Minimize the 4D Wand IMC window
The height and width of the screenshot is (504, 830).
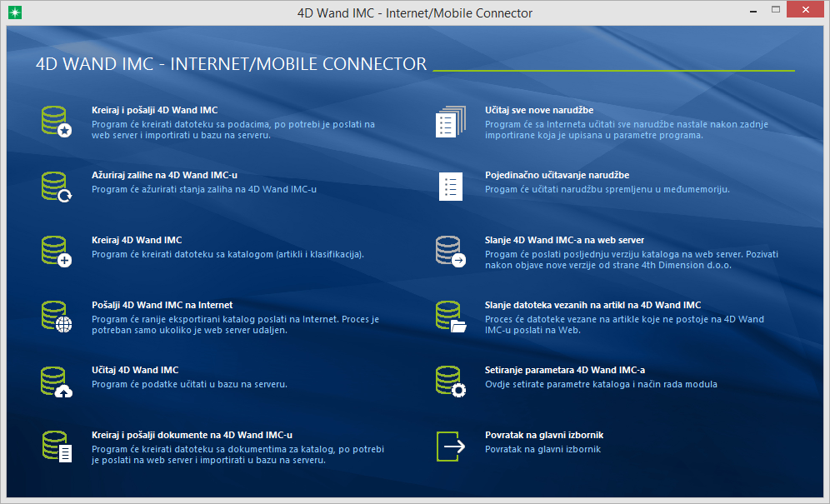[753, 11]
